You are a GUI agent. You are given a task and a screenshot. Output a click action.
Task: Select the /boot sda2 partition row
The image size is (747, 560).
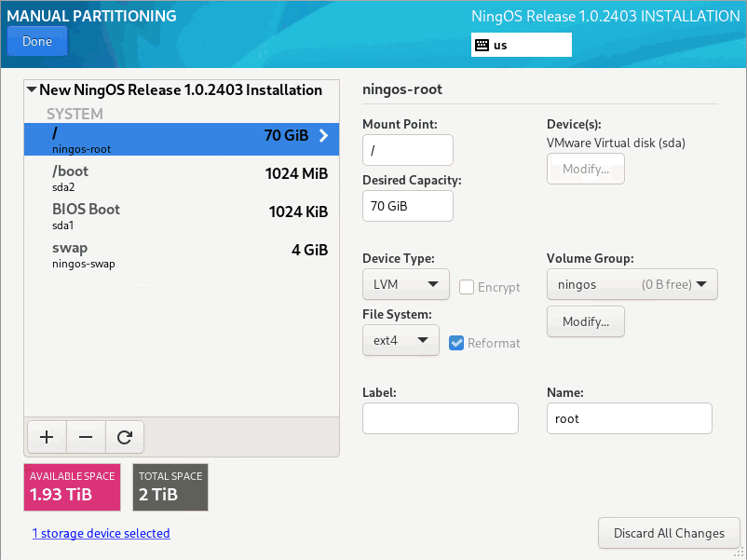[182, 178]
